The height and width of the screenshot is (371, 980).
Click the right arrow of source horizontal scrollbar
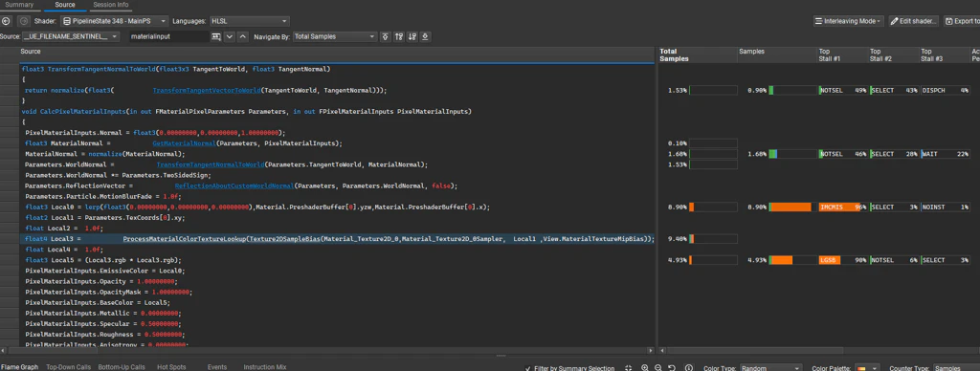pyautogui.click(x=651, y=349)
